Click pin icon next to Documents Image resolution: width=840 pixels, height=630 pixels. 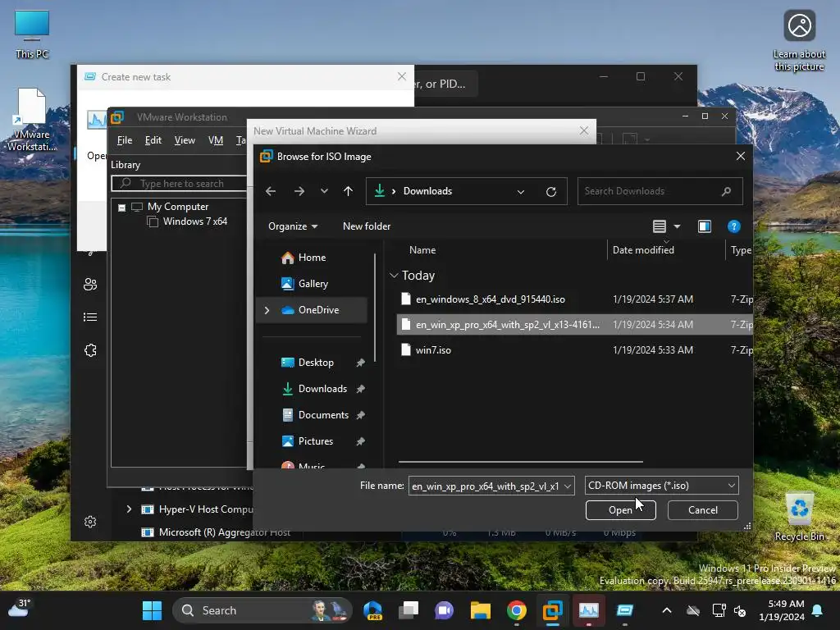point(361,415)
